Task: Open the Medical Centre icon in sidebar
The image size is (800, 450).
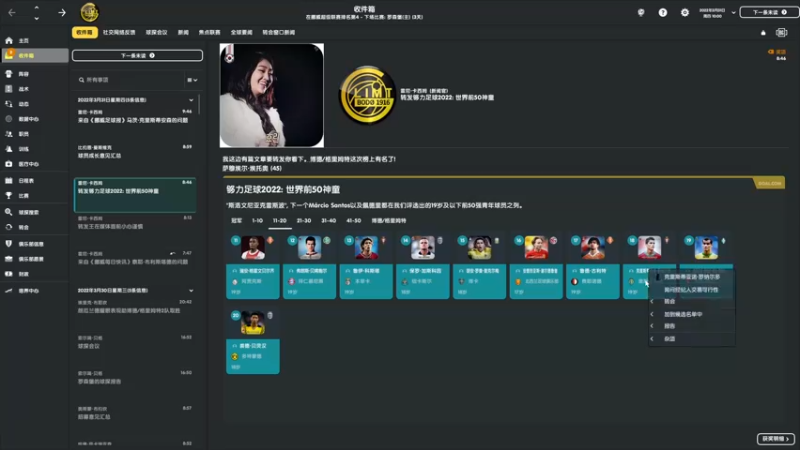Action: [9, 164]
